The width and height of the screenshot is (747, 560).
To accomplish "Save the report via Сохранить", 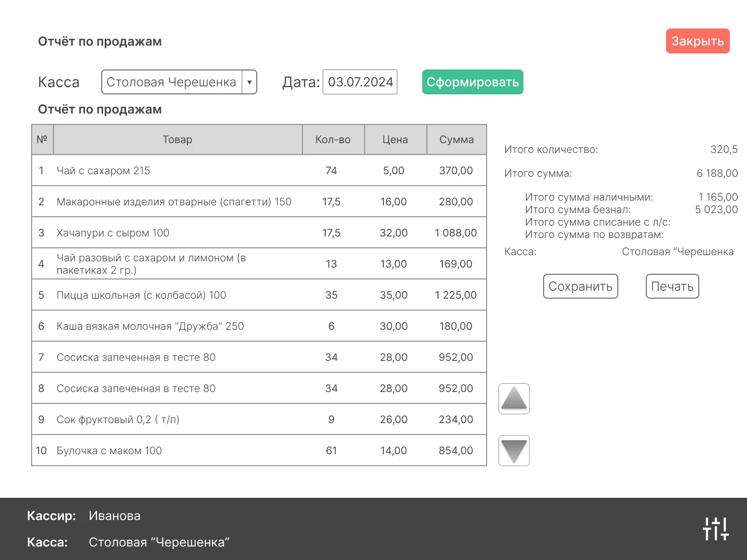I will (x=580, y=286).
